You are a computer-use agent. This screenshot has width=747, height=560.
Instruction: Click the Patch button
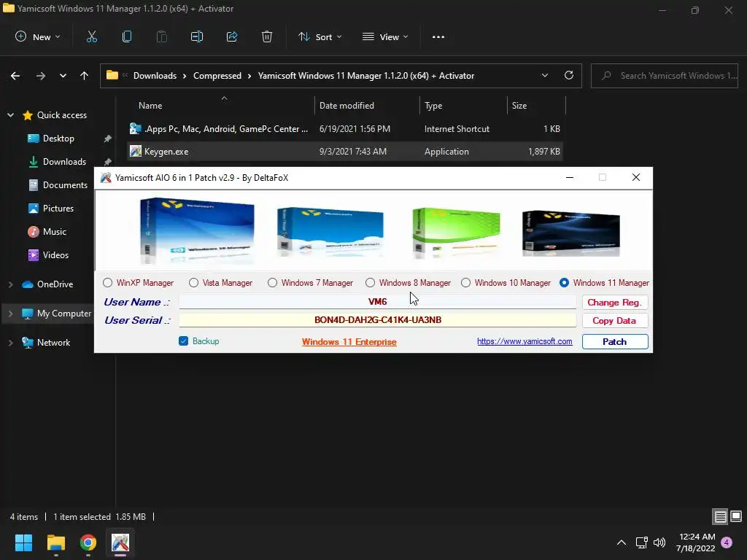(x=614, y=341)
